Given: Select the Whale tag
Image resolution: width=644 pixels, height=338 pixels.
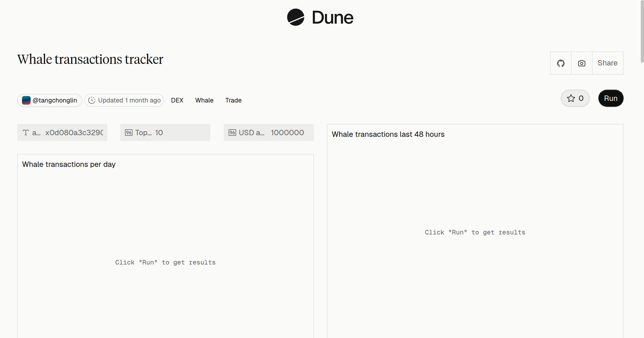Looking at the screenshot, I should click(204, 100).
